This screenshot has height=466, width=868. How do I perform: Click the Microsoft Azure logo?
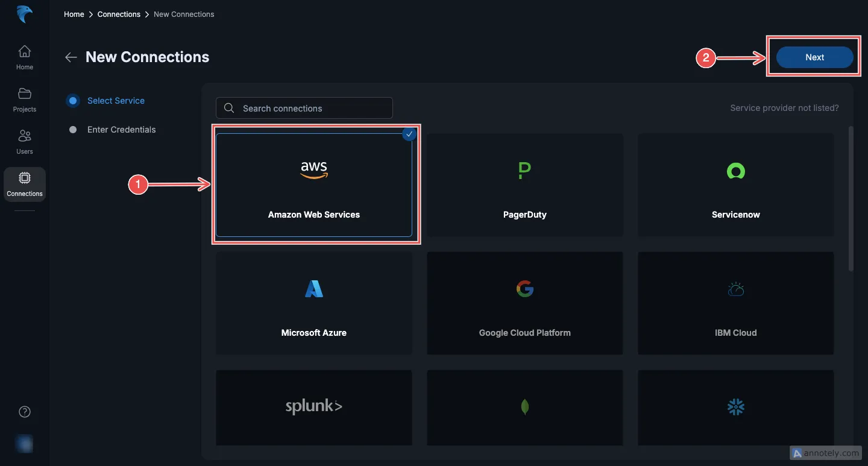coord(314,289)
